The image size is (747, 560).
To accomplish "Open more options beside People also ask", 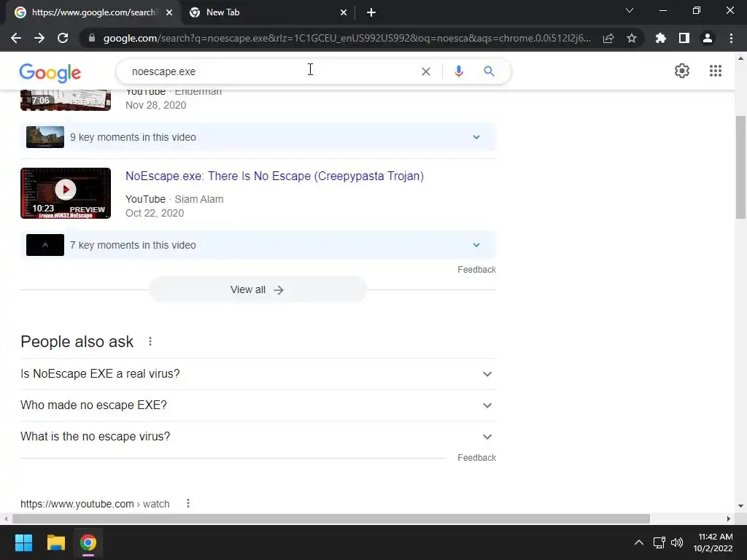I will click(150, 341).
